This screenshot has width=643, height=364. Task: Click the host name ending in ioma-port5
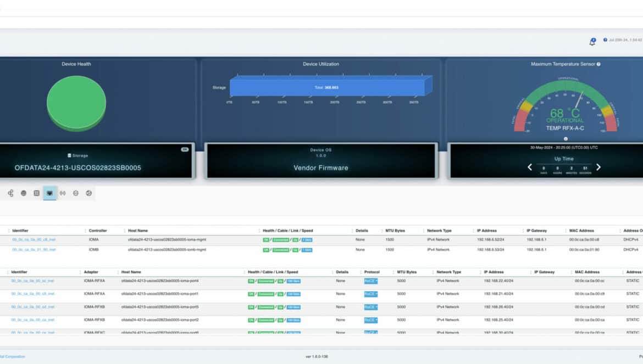(x=160, y=307)
